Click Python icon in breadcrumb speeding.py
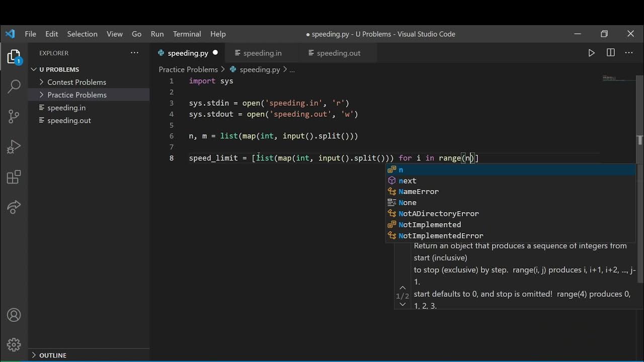 233,69
